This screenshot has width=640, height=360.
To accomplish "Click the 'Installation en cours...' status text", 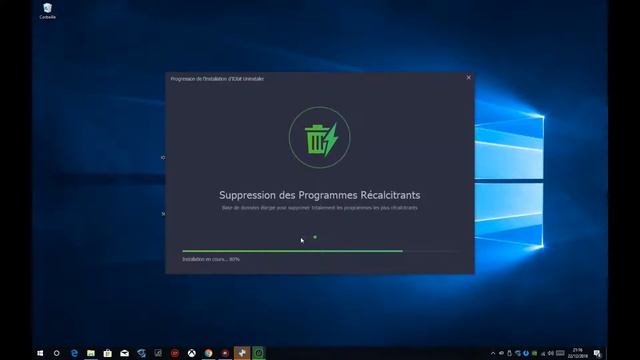I will tap(211, 259).
